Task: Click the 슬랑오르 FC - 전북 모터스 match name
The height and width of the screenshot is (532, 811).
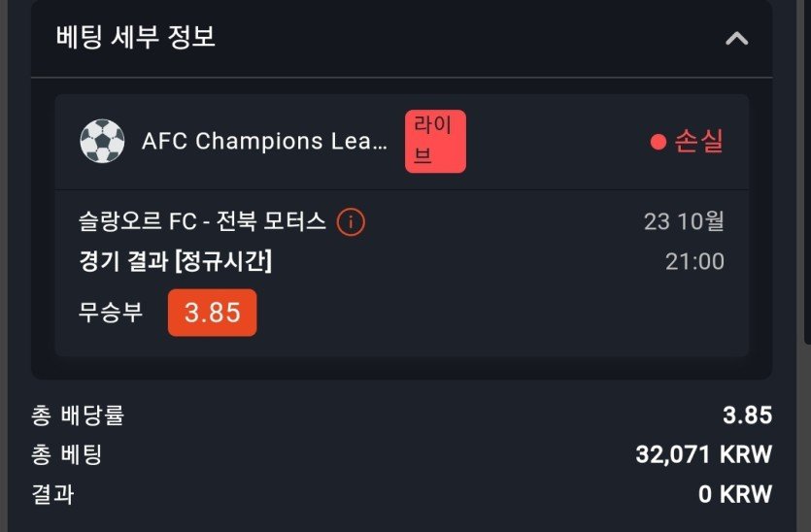Action: point(202,222)
